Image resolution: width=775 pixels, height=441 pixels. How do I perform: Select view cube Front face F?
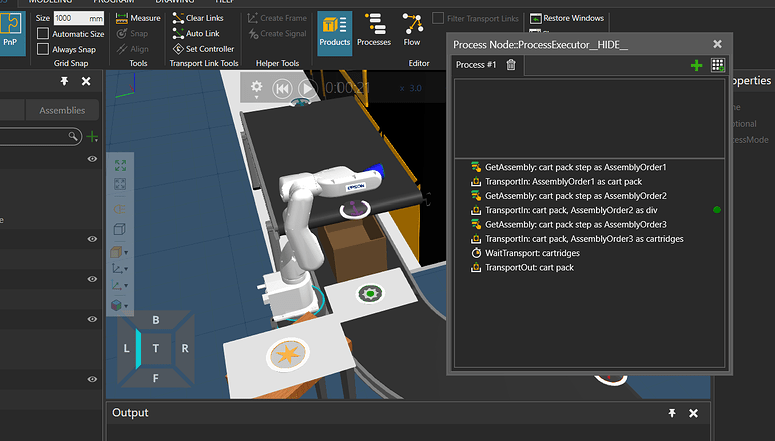pyautogui.click(x=156, y=378)
